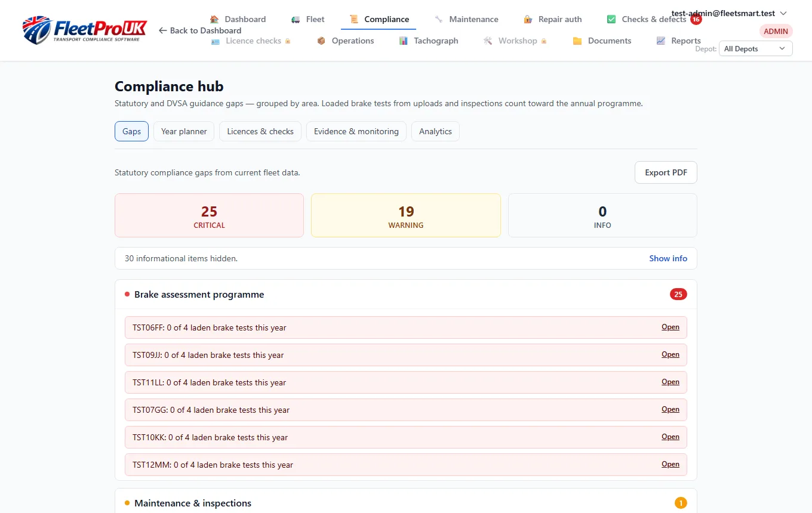
Task: Click the Operations box icon
Action: coord(321,41)
